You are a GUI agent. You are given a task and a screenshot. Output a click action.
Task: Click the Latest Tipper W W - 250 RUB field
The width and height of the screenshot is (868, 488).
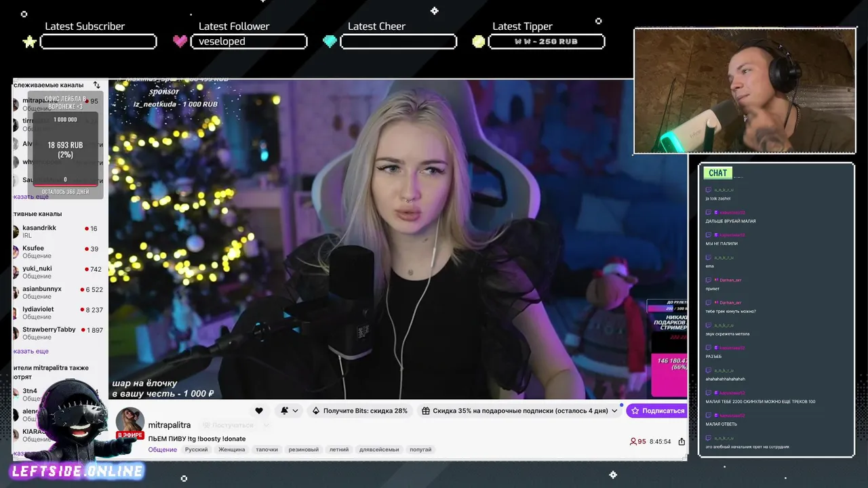click(x=546, y=41)
